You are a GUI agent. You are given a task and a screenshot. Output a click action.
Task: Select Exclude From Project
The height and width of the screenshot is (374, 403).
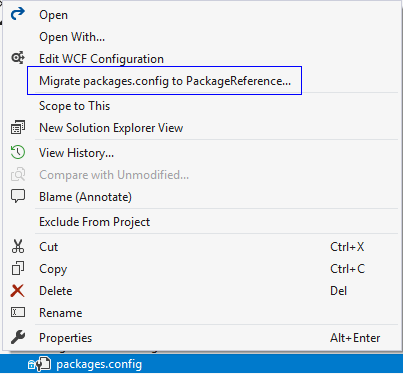[94, 222]
